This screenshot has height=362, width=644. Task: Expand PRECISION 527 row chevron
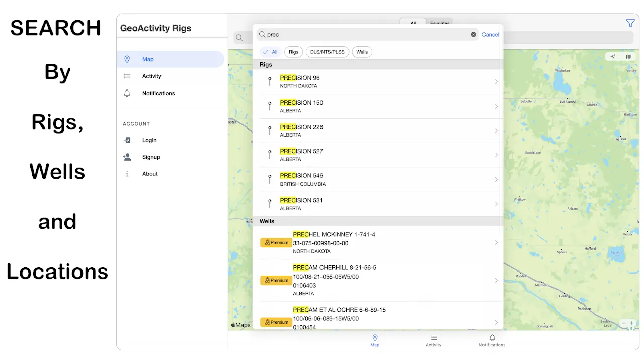(x=496, y=155)
